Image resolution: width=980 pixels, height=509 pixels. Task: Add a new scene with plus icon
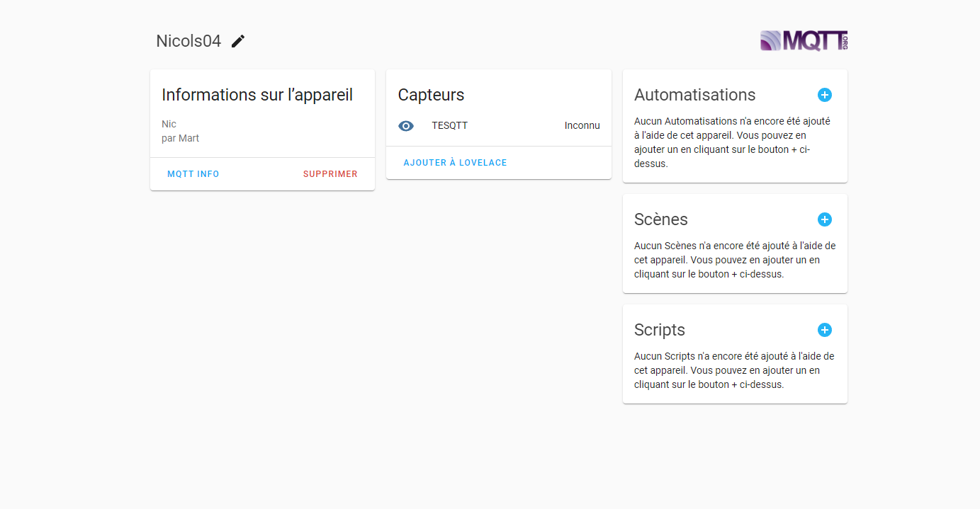coord(824,219)
